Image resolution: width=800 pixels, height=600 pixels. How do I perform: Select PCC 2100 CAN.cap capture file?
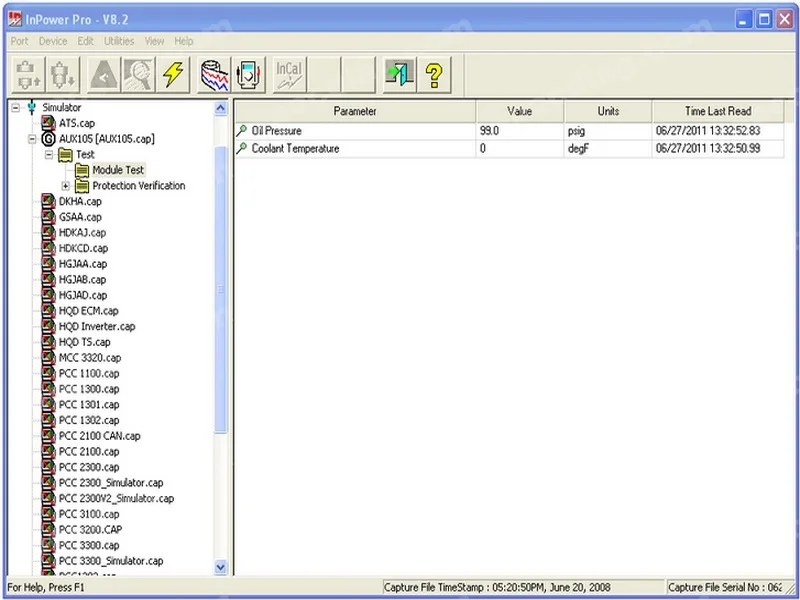click(x=99, y=436)
